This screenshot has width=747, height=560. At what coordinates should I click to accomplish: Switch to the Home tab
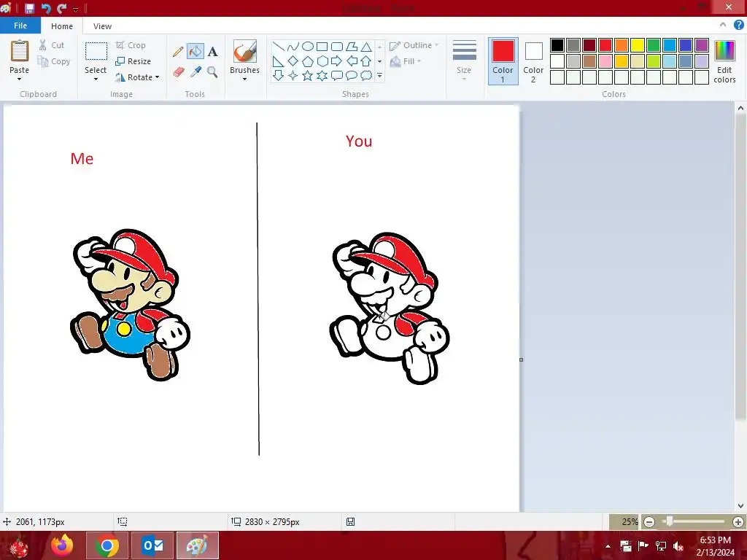(62, 26)
